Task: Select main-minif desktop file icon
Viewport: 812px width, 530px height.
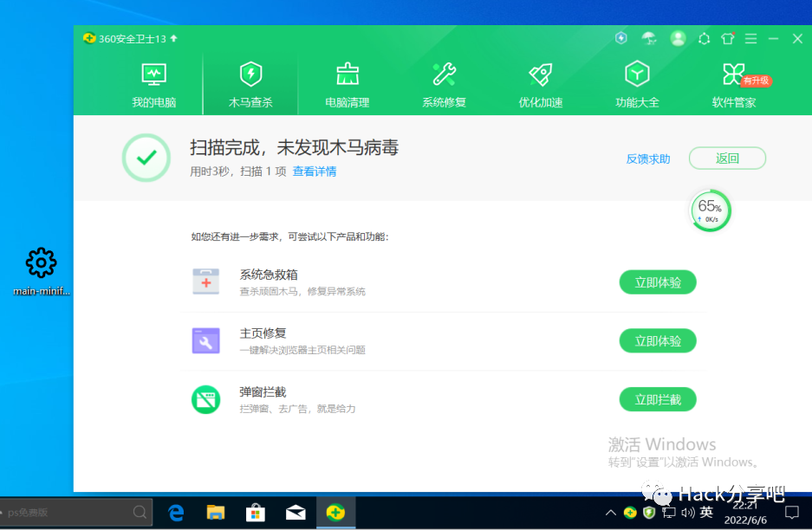Action: (x=41, y=271)
